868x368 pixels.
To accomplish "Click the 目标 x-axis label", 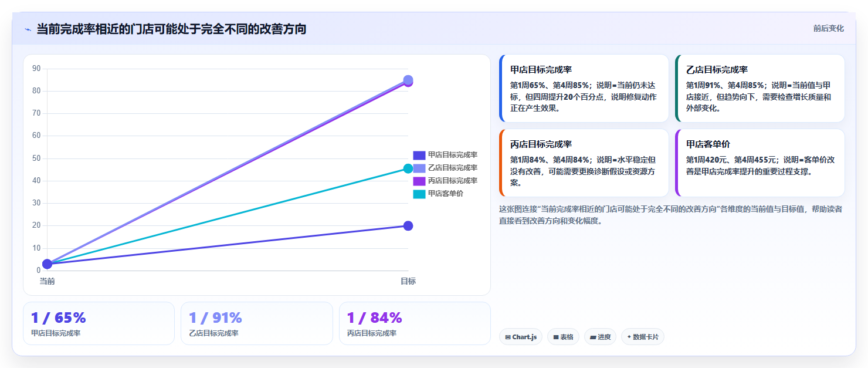I will (408, 281).
